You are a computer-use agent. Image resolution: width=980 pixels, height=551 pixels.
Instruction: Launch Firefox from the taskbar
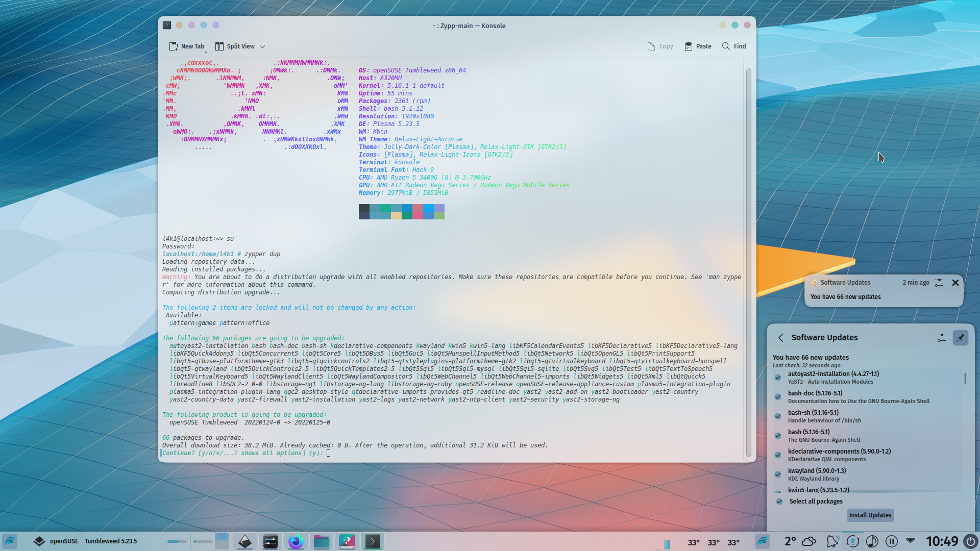pos(296,541)
